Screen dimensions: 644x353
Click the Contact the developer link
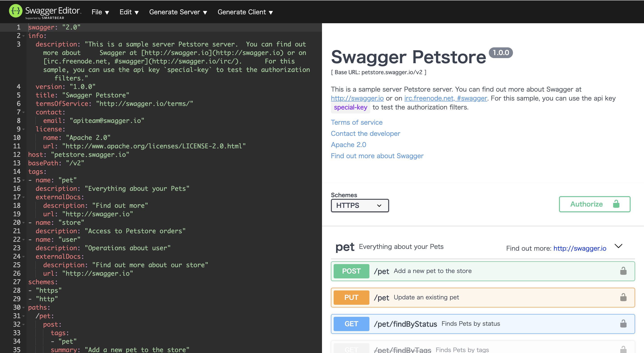click(x=365, y=133)
